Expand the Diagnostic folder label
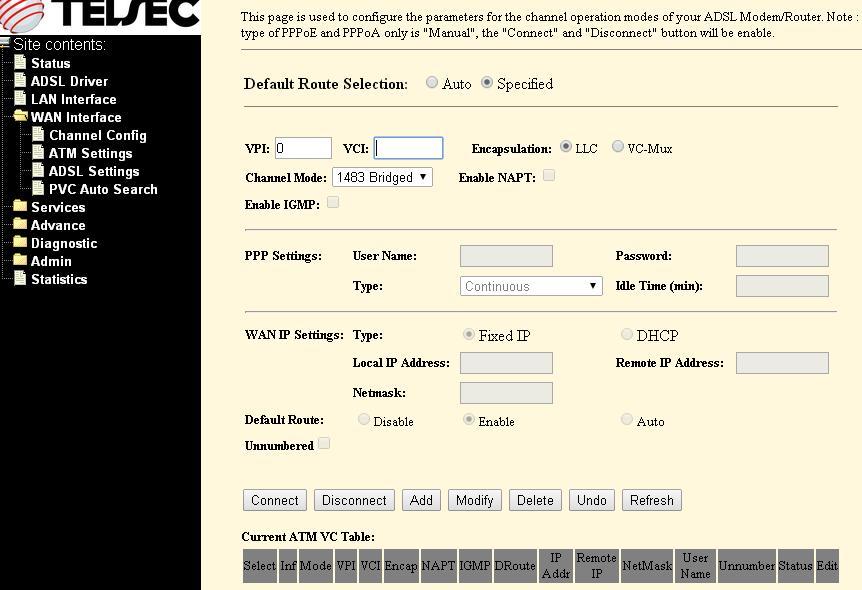This screenshot has width=862, height=590. click(64, 244)
